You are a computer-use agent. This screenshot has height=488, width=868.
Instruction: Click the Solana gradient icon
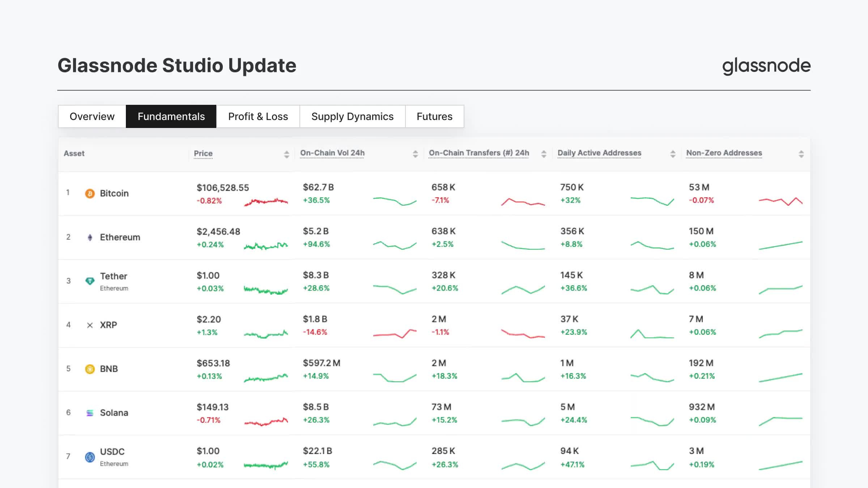[90, 412]
